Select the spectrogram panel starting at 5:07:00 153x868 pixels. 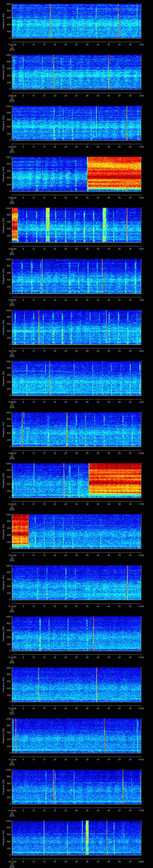click(77, 327)
